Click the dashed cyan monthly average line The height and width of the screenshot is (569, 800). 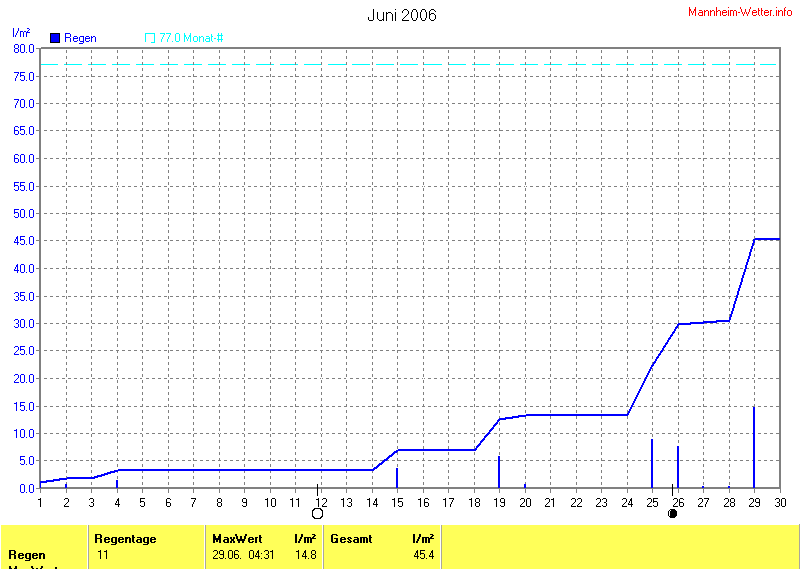(x=400, y=65)
